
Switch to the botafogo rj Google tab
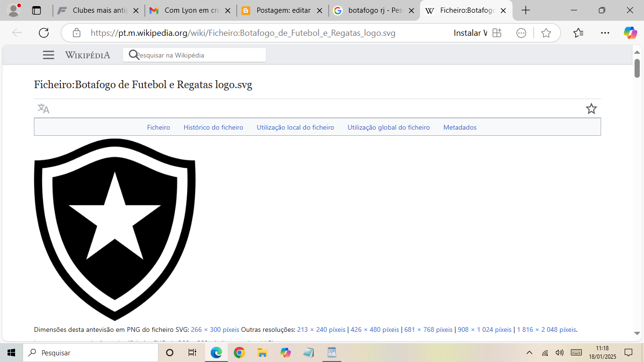(374, 10)
